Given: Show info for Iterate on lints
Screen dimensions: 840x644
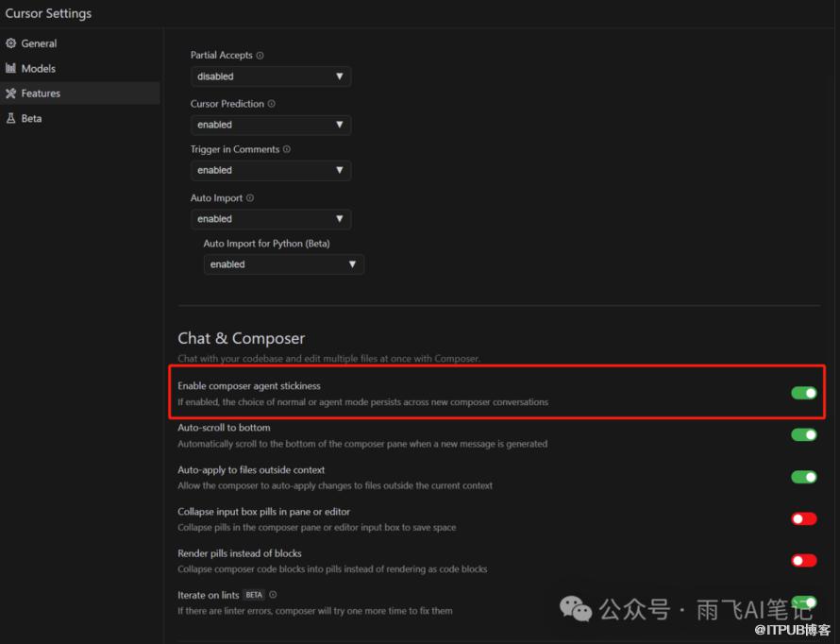Looking at the screenshot, I should [x=273, y=595].
